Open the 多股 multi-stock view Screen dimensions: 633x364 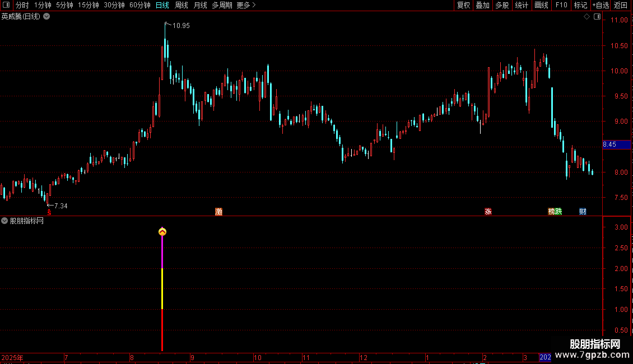[502, 5]
